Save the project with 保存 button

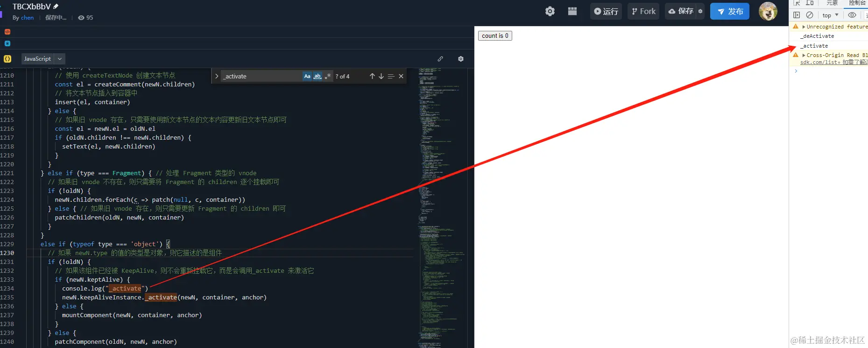pos(681,11)
